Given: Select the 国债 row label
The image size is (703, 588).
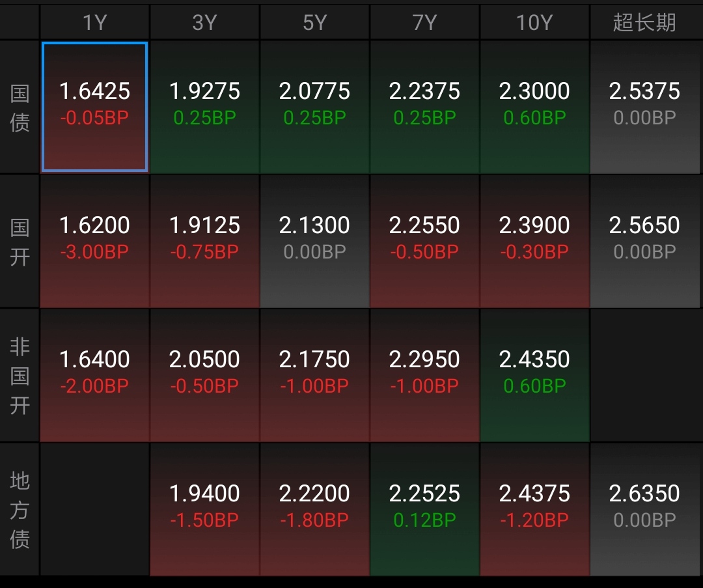Looking at the screenshot, I should 20,107.
